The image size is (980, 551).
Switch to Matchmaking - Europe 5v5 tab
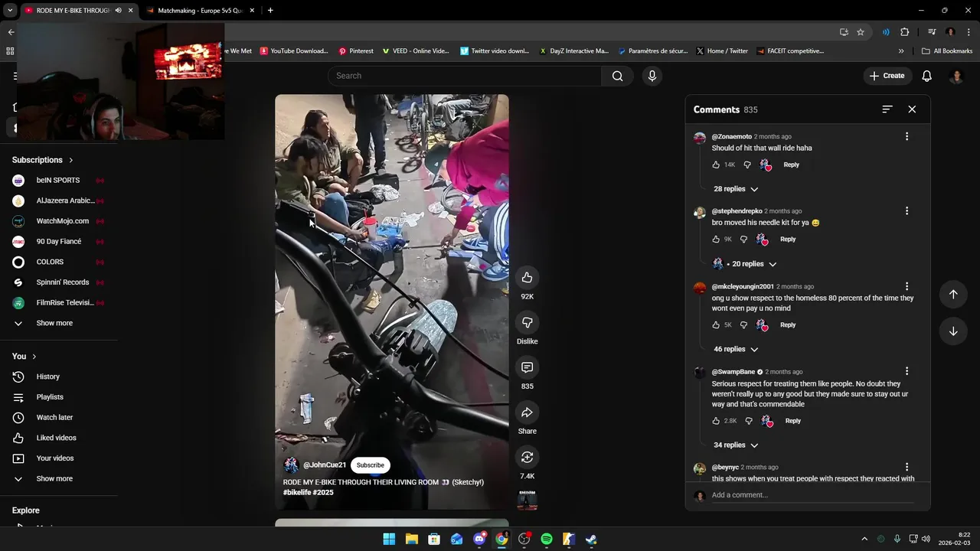point(201,11)
